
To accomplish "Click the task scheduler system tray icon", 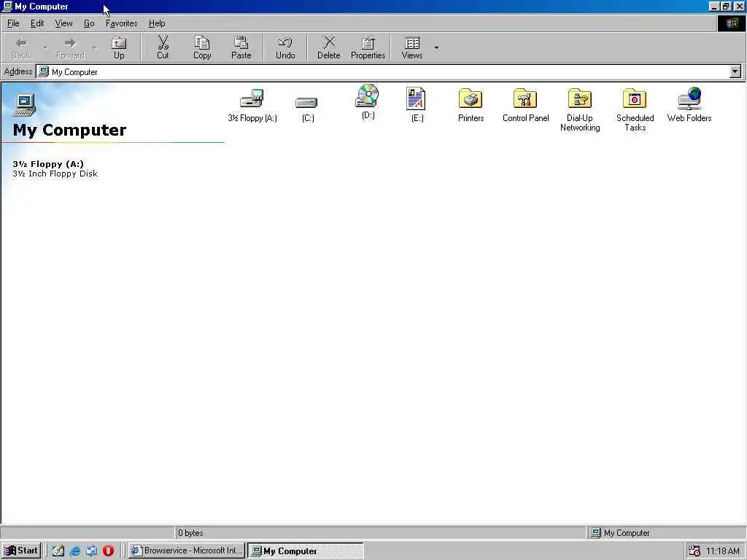I will [694, 551].
